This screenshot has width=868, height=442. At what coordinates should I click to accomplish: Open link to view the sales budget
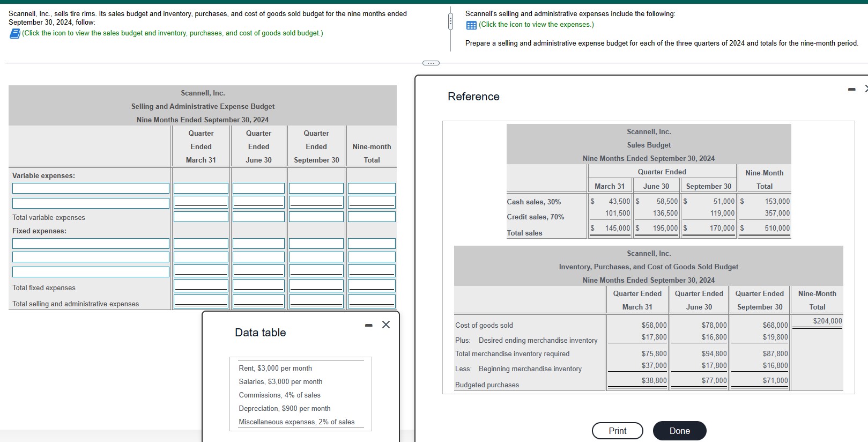tap(172, 33)
